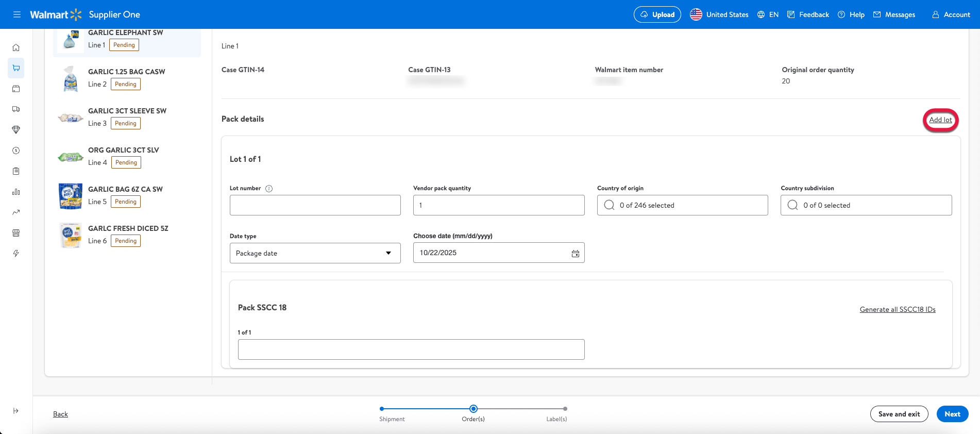
Task: Open the calendar picker in the date field
Action: click(x=575, y=253)
